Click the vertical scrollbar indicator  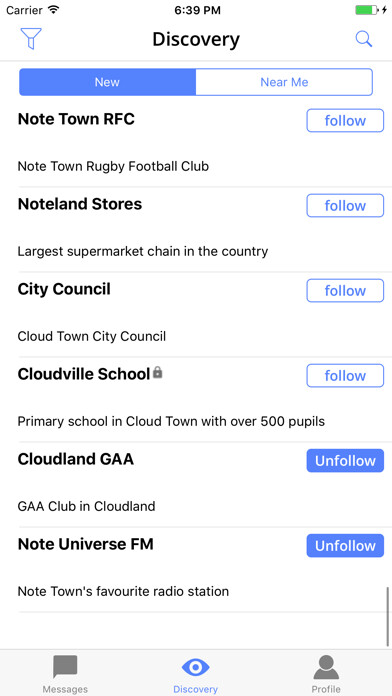tap(388, 617)
